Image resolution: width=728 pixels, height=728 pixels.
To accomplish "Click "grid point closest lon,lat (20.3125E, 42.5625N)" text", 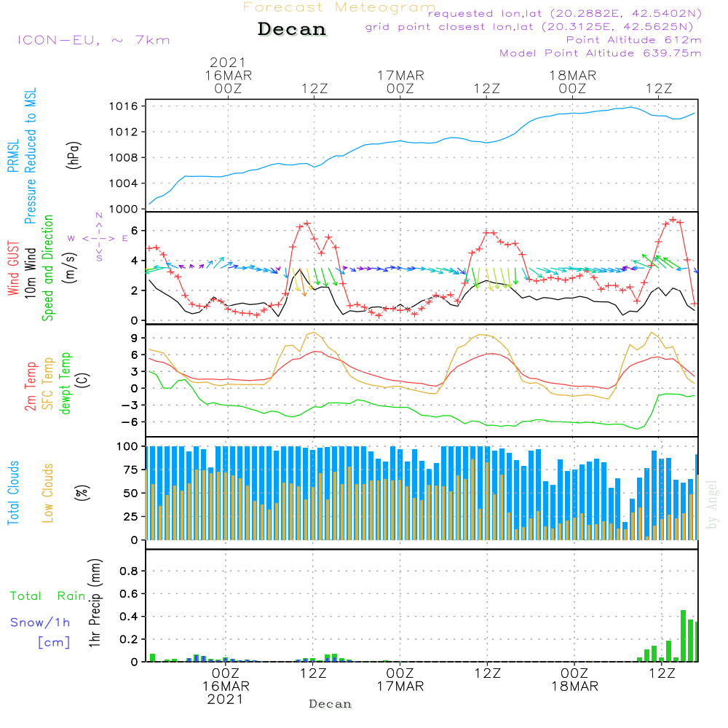I will (x=529, y=27).
